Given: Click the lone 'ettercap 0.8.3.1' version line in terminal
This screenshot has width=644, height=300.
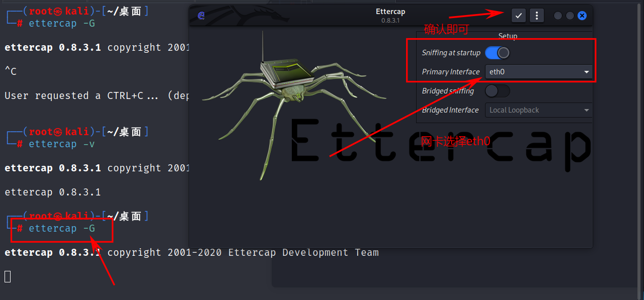Looking at the screenshot, I should pos(52,192).
